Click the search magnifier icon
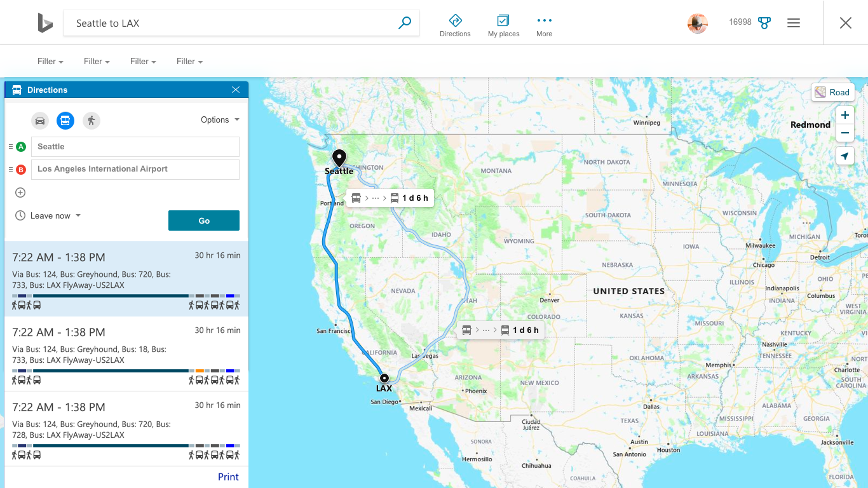This screenshot has width=868, height=488. (405, 23)
